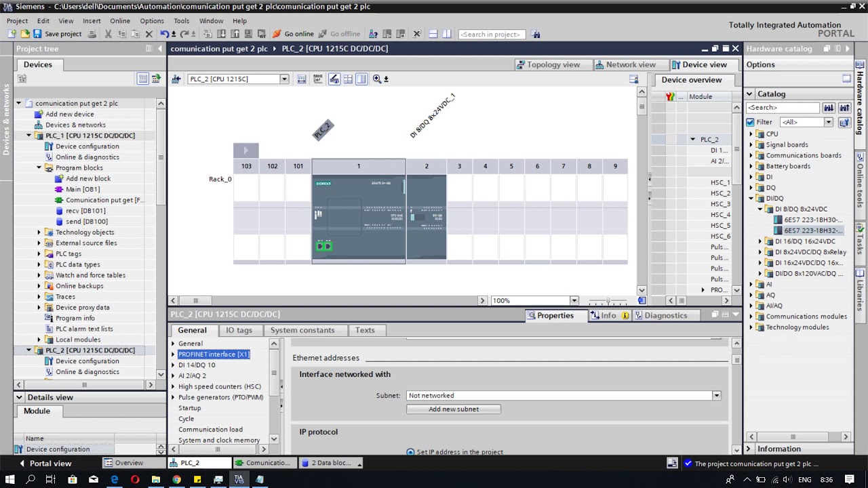Switch to Portal view
Image resolution: width=868 pixels, height=488 pixels.
(x=45, y=464)
